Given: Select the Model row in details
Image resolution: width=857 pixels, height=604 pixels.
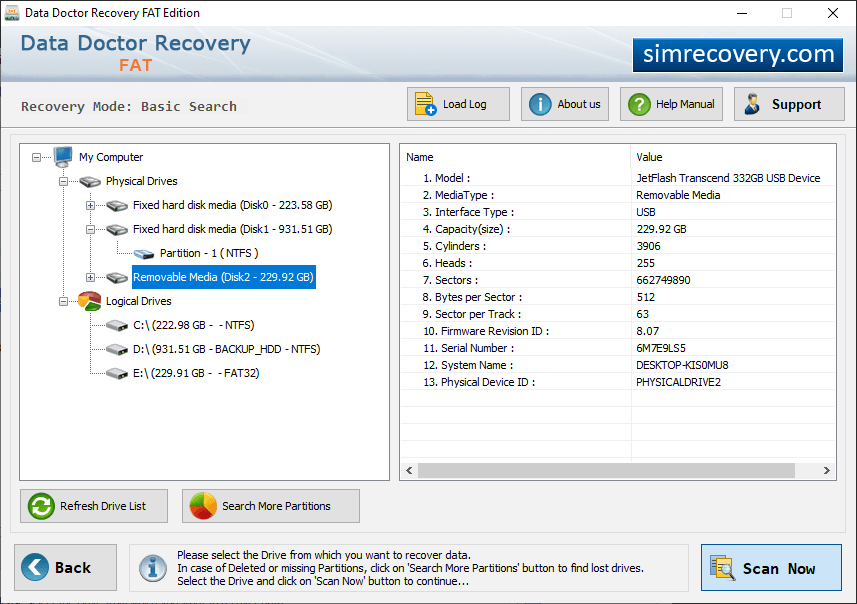Looking at the screenshot, I should click(618, 178).
